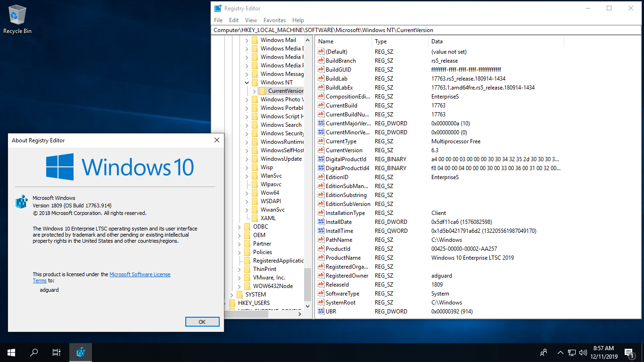Click the Type column header

coord(400,41)
